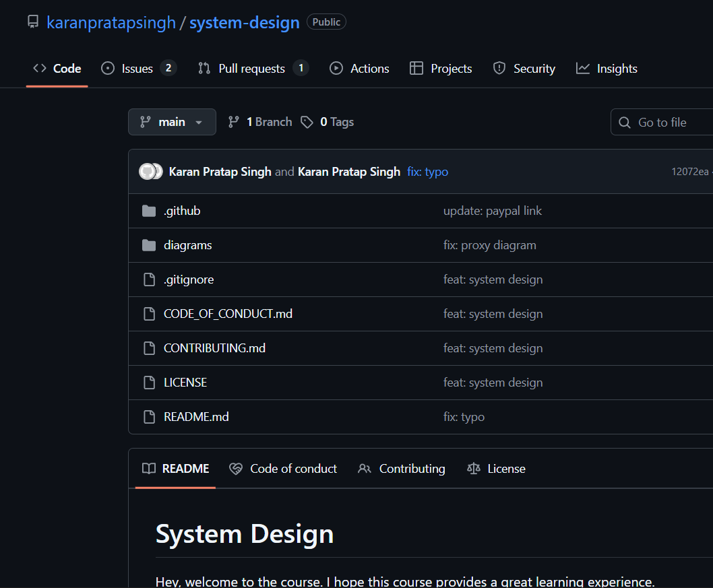This screenshot has width=713, height=588.
Task: Click the tag icon beside 0 Tags
Action: click(307, 122)
